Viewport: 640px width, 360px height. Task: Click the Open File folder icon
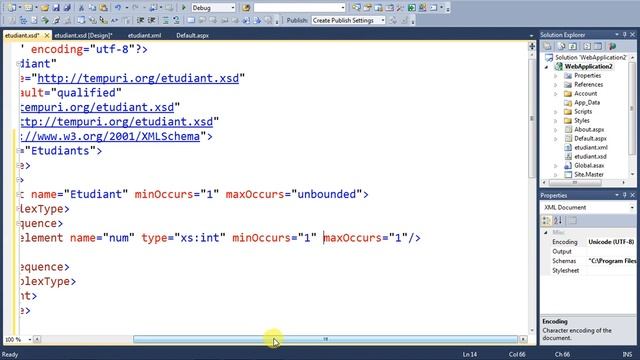tap(45, 7)
